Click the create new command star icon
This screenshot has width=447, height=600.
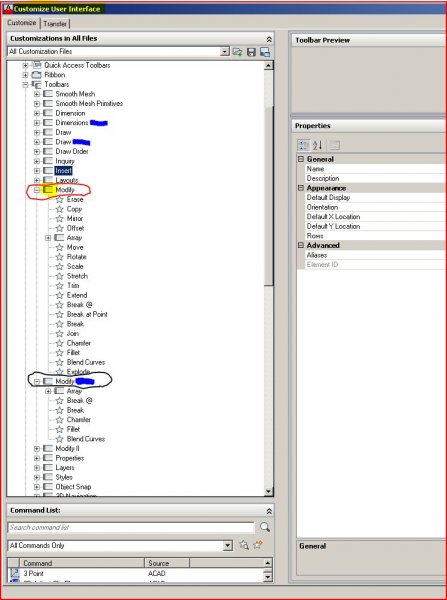[258, 545]
